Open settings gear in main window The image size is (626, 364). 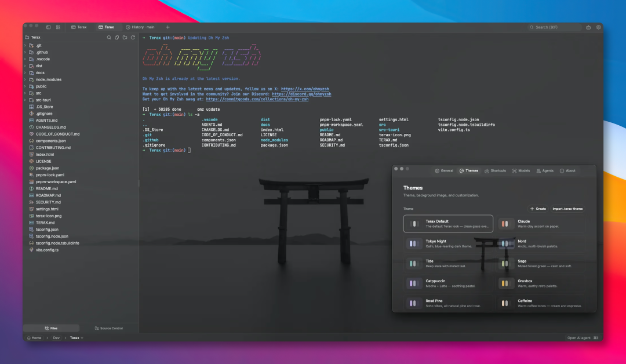(x=598, y=27)
